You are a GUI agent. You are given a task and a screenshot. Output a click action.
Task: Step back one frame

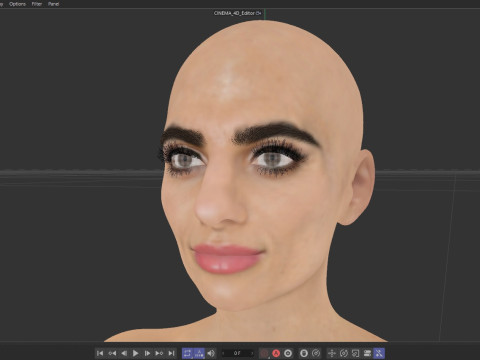124,353
